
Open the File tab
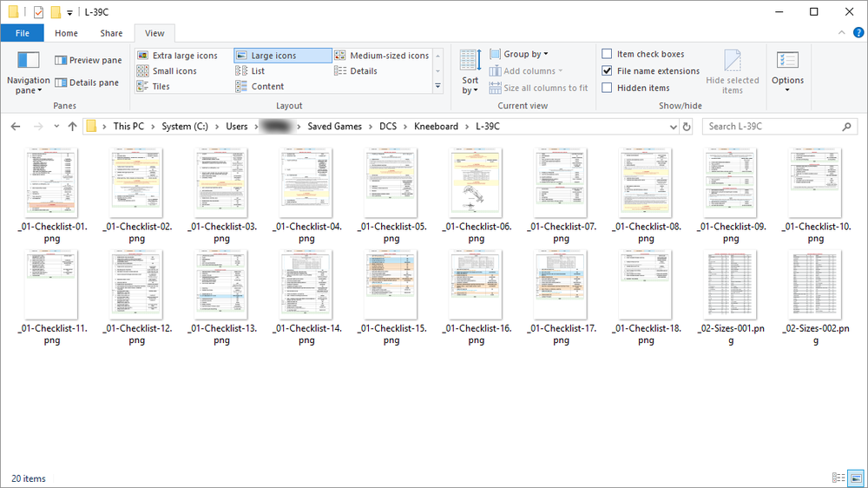pyautogui.click(x=23, y=33)
